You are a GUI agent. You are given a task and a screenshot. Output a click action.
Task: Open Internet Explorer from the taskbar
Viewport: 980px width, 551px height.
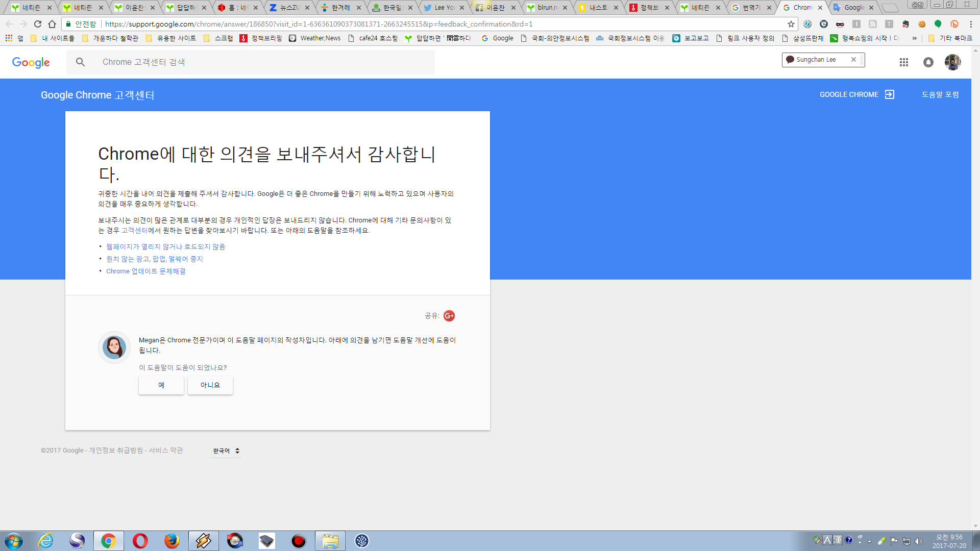coord(46,541)
